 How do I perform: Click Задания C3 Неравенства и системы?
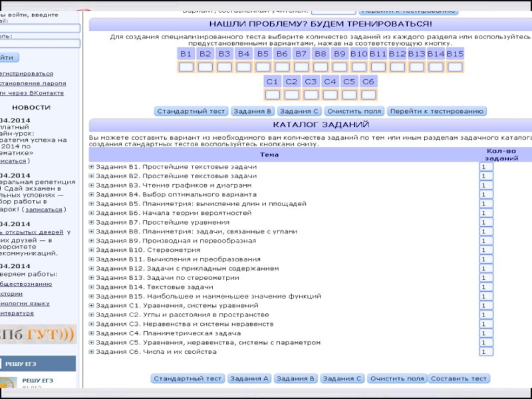[185, 324]
